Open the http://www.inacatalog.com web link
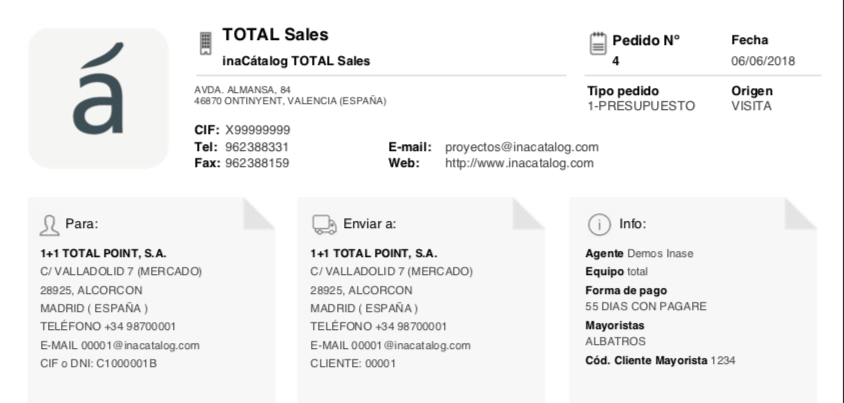This screenshot has height=403, width=844. click(519, 164)
